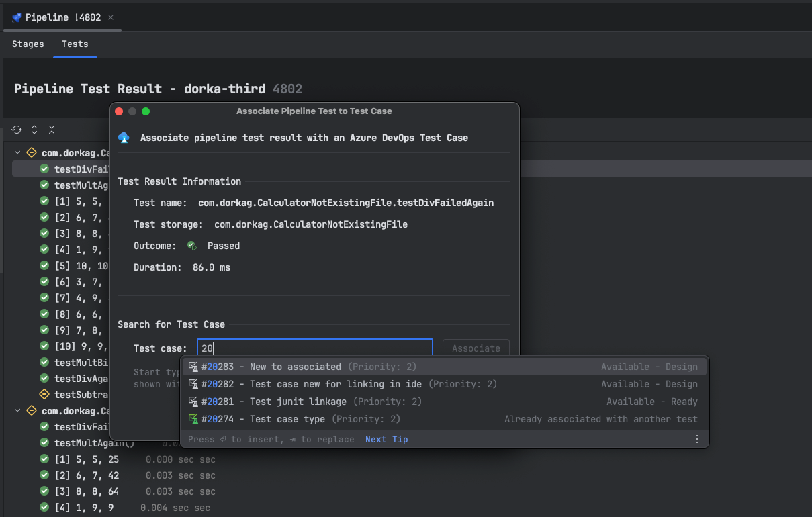Click the green check icon beside testMultBi
This screenshot has width=812, height=517.
(44, 363)
